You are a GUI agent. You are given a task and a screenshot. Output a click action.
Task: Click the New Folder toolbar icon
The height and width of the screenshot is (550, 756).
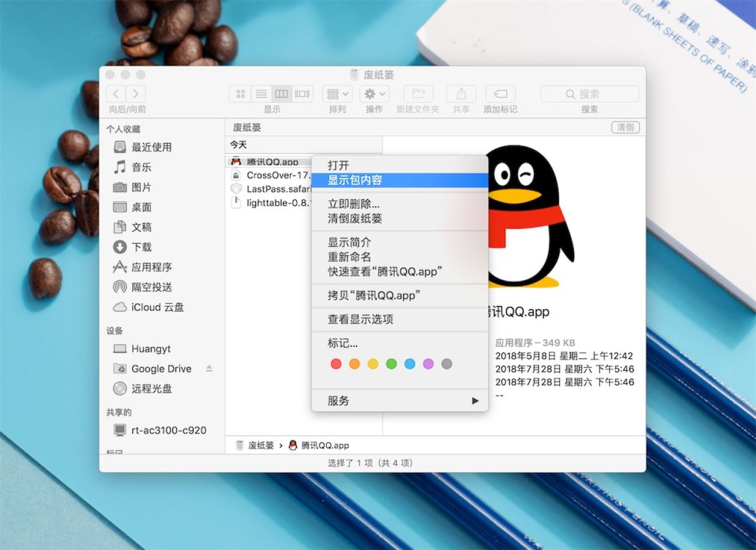418,94
